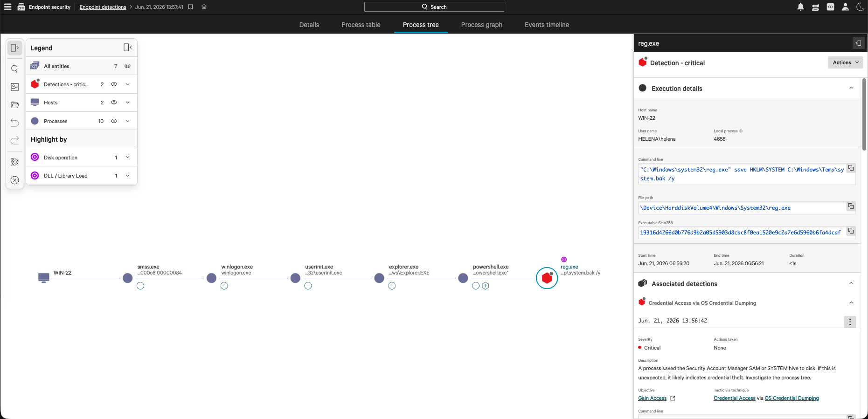The height and width of the screenshot is (419, 868).
Task: Open the notifications bell
Action: pyautogui.click(x=800, y=7)
